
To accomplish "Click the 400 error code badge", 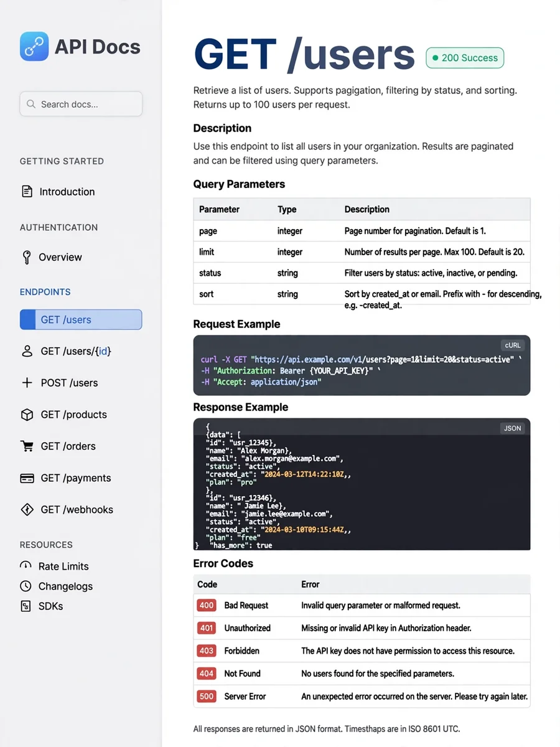I will click(207, 605).
